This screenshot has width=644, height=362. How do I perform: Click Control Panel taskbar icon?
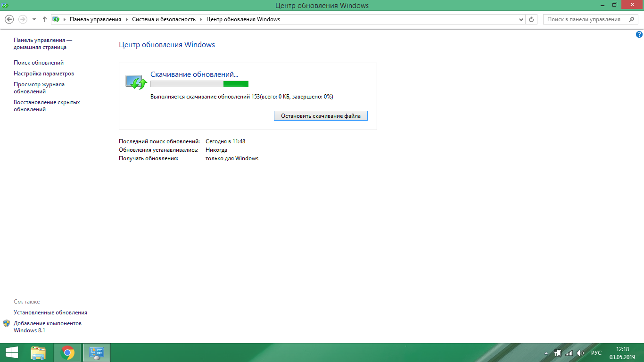coord(97,353)
